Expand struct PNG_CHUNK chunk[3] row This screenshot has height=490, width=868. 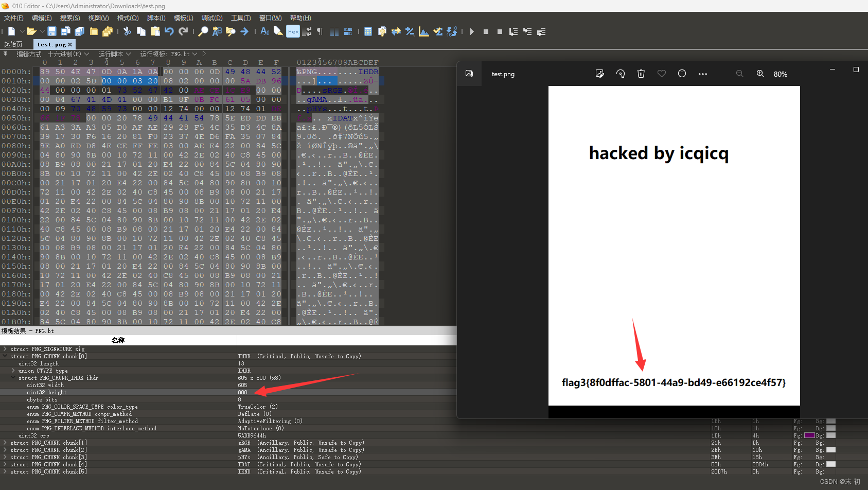(5, 457)
